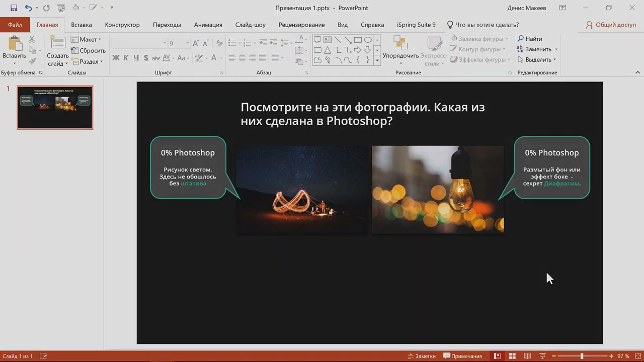Open the font name combo box

tap(139, 43)
